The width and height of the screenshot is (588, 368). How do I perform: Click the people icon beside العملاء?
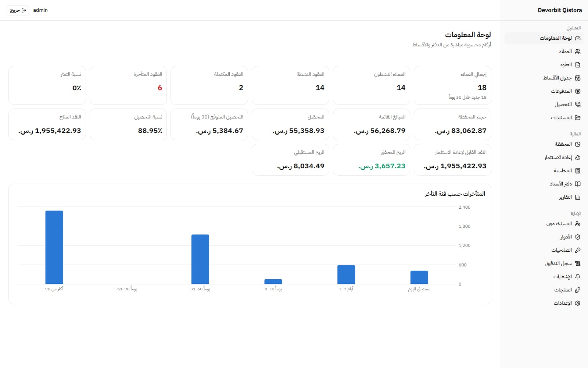(578, 52)
